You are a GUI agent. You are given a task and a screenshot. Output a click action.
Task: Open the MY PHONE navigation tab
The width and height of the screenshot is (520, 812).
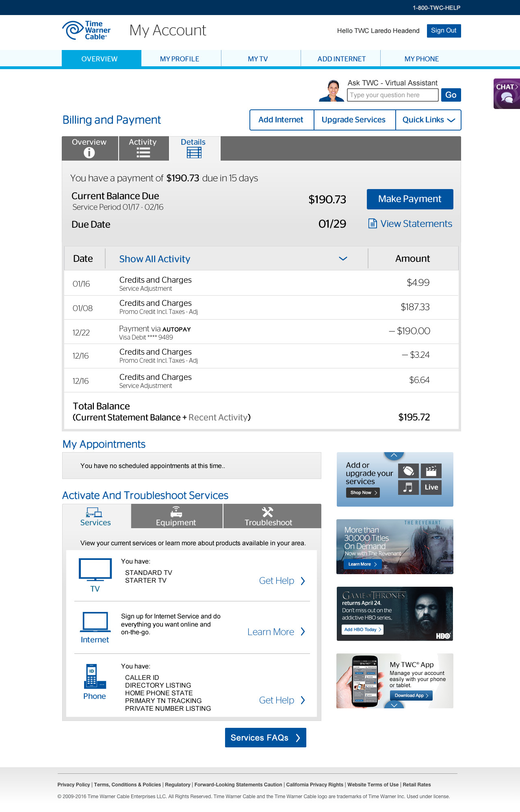(421, 59)
